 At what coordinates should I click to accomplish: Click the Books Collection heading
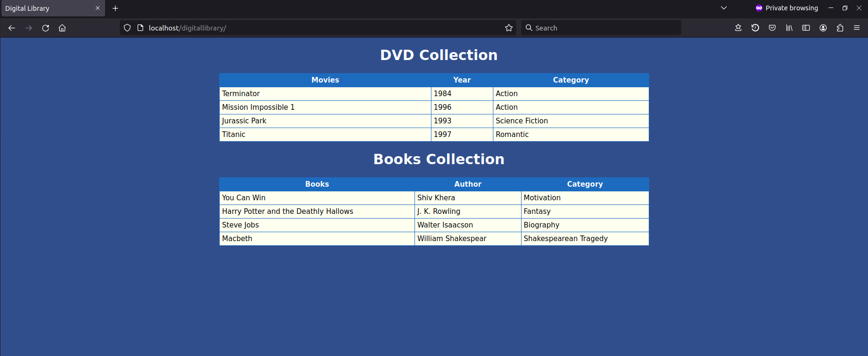(438, 159)
